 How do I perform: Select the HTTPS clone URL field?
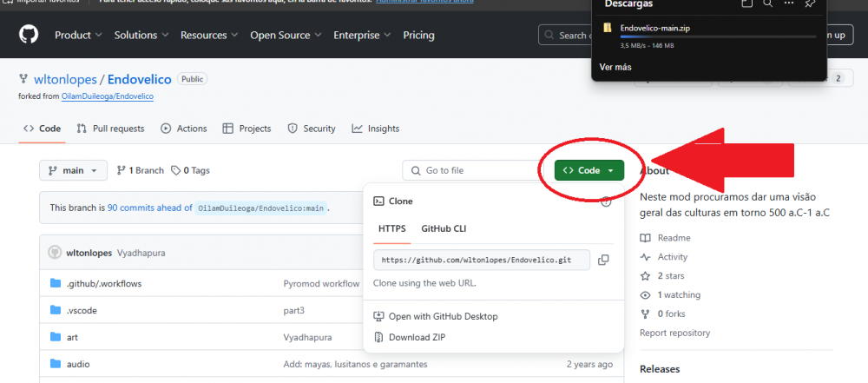(x=482, y=260)
